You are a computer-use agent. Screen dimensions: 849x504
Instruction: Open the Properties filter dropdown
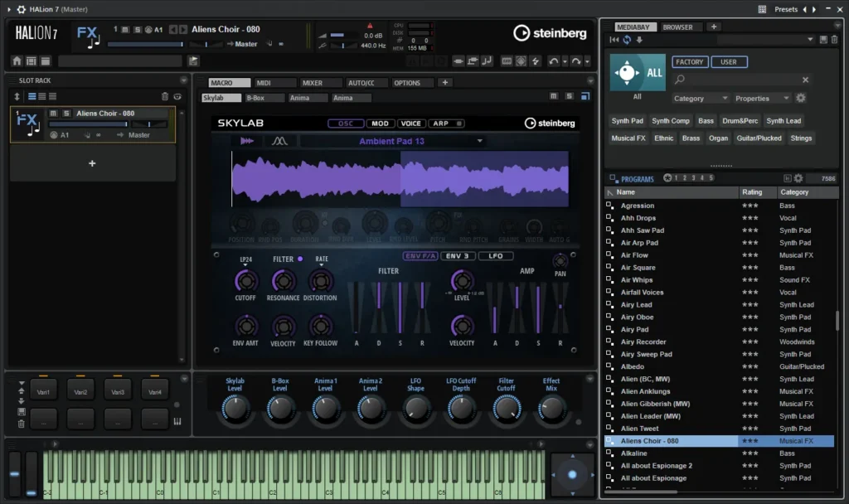point(763,98)
